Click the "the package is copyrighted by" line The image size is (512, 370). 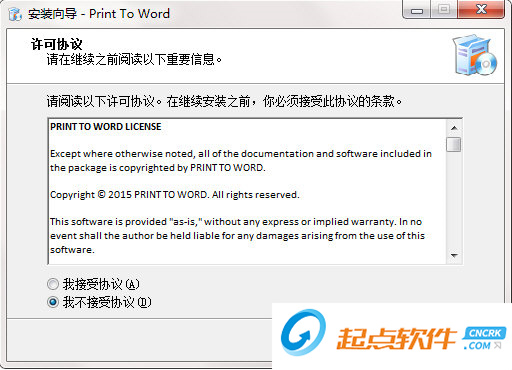tap(158, 168)
